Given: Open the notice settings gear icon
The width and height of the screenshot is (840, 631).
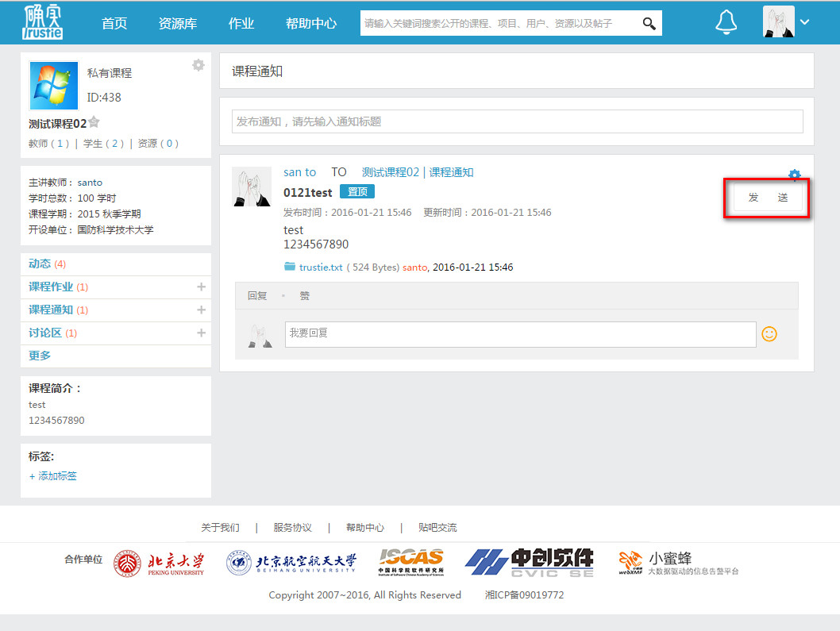Looking at the screenshot, I should [x=795, y=174].
